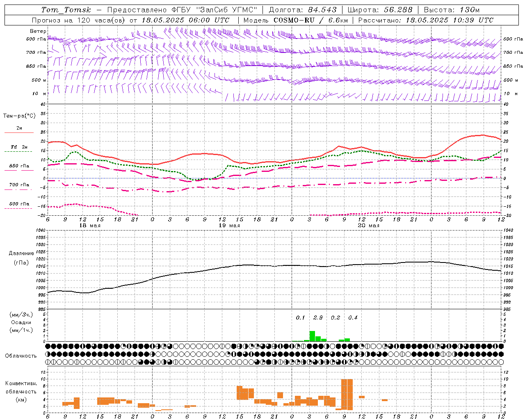Click the forecast start time 18.05.2025 06:00 UTC

(x=185, y=20)
